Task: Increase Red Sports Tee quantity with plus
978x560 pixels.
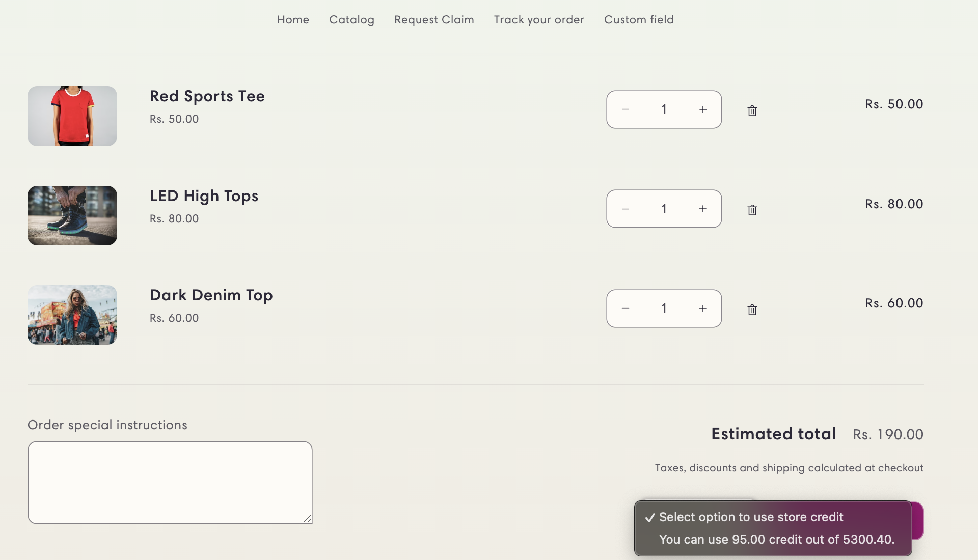Action: point(702,109)
